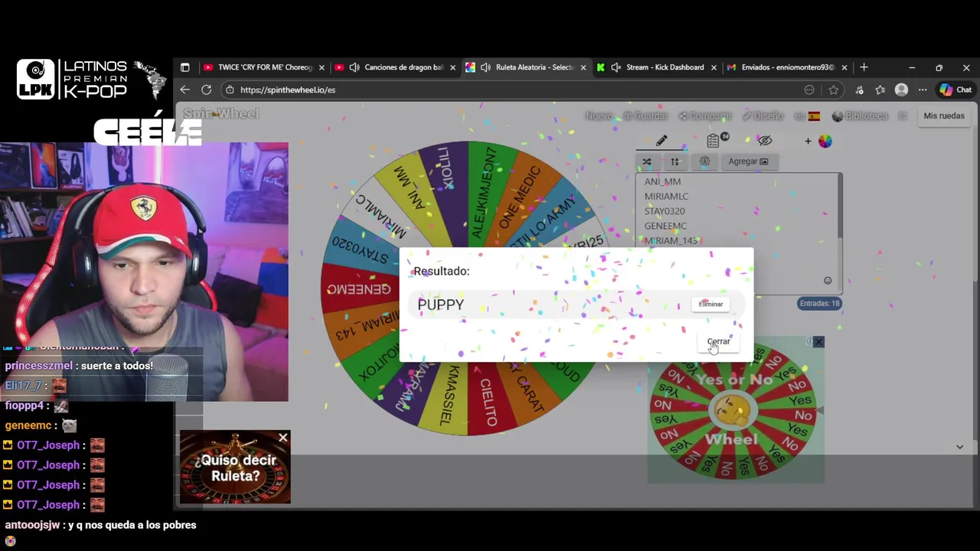Click the Spin Wheel logo

(221, 114)
